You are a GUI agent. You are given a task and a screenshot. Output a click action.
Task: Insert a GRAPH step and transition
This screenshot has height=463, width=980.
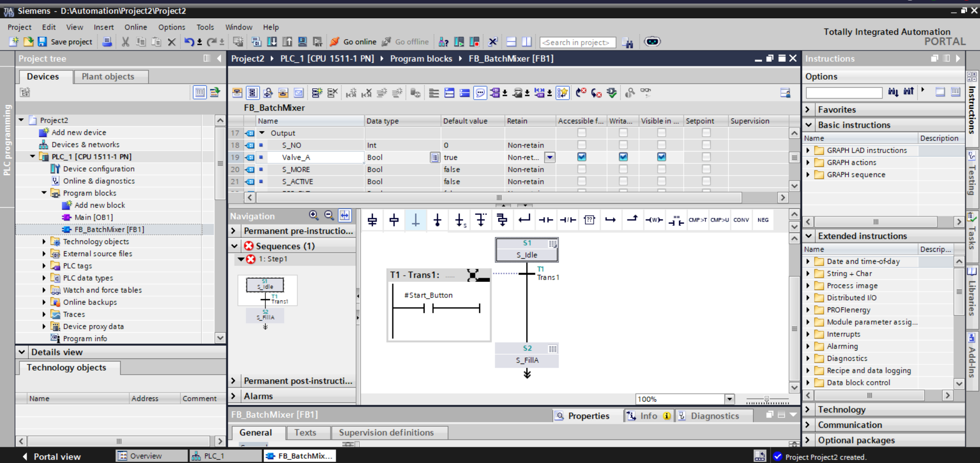372,220
